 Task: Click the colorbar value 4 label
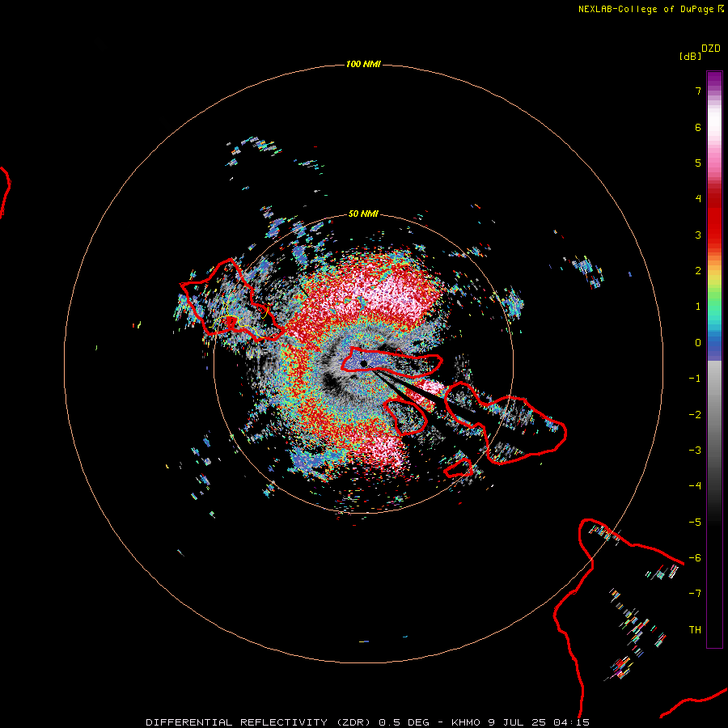click(x=698, y=199)
